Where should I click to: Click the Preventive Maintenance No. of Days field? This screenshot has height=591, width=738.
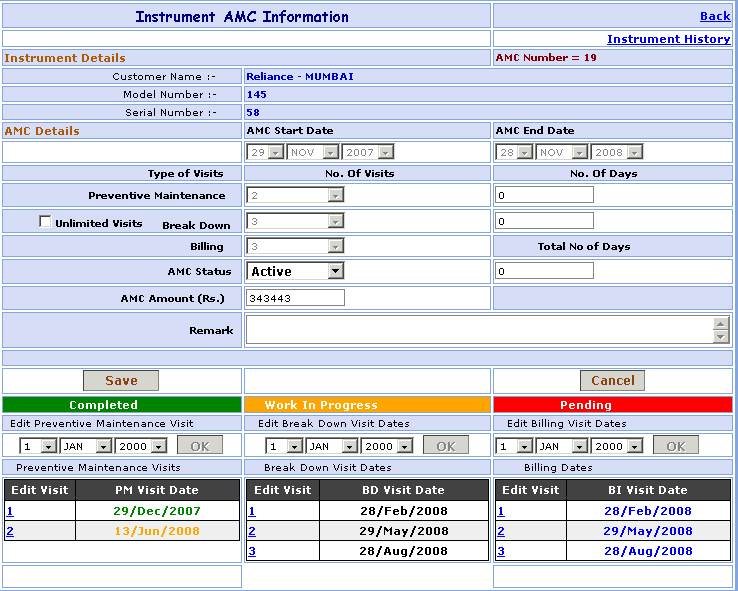pos(544,195)
